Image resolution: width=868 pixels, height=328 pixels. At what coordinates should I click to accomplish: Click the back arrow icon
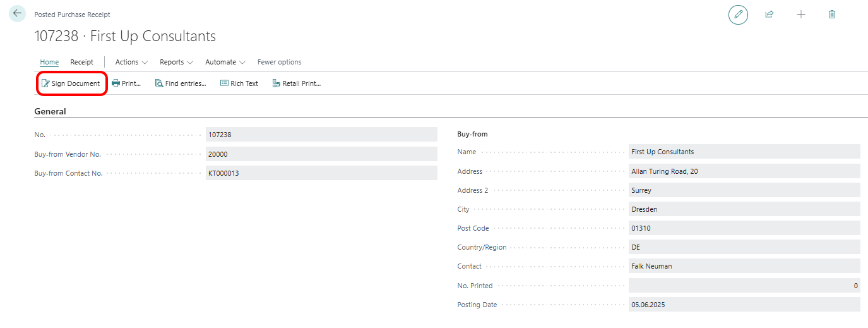click(17, 13)
